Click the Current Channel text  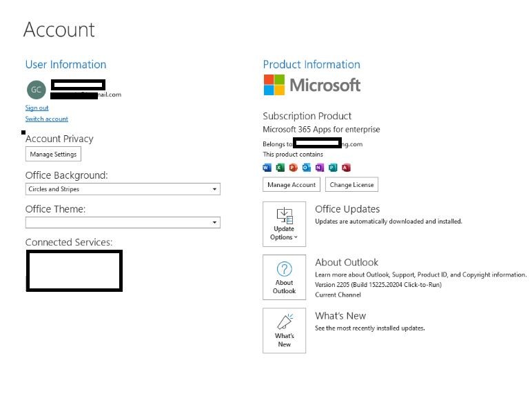[338, 295]
